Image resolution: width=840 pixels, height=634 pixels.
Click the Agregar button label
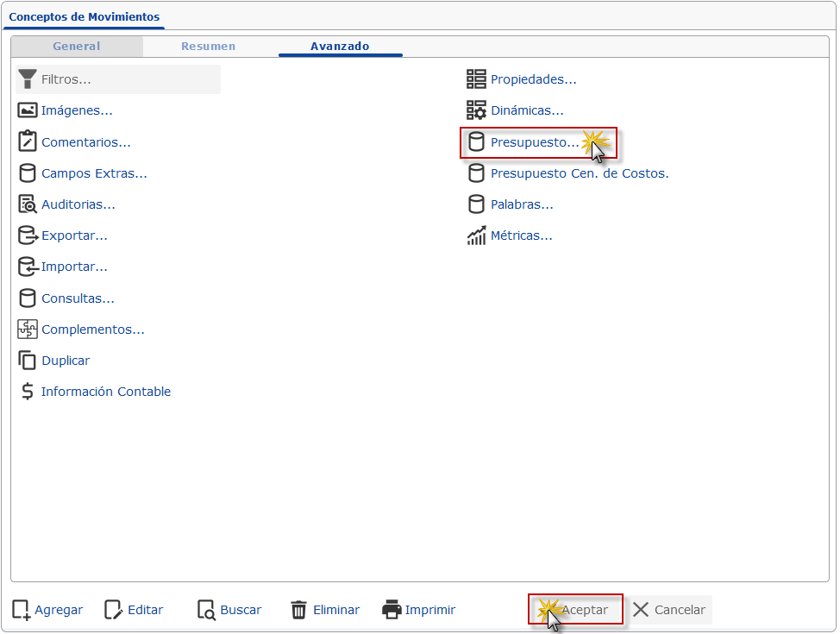click(x=59, y=610)
